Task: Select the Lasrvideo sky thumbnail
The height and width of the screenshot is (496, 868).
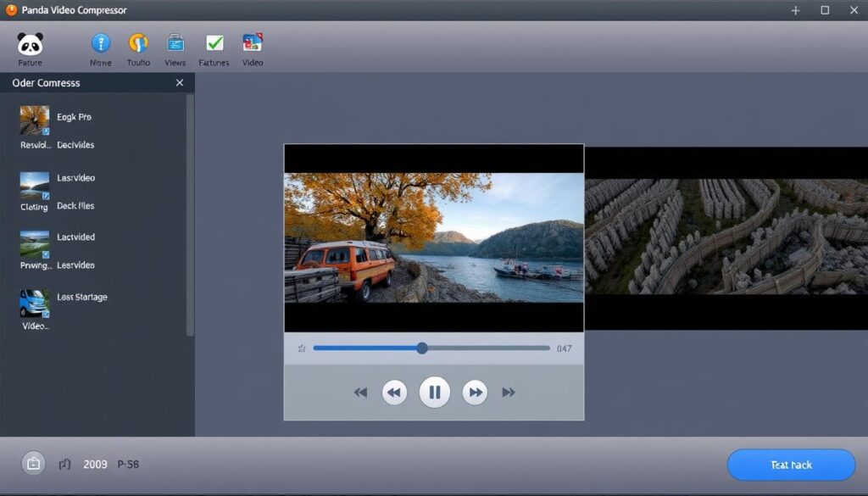Action: 35,185
